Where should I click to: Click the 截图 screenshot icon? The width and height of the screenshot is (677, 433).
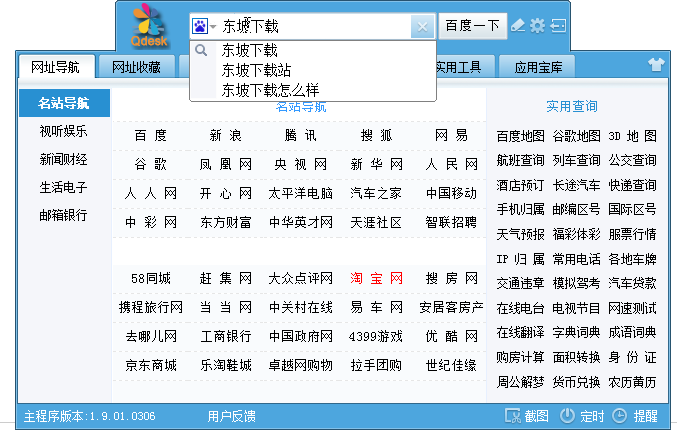point(513,416)
